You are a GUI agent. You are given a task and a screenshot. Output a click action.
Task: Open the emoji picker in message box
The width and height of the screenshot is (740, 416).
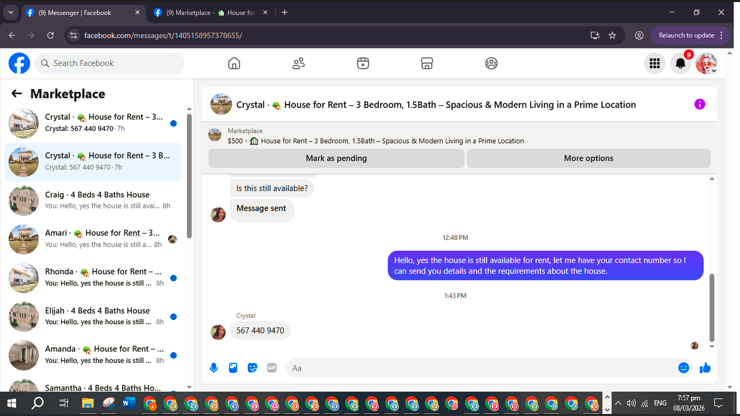pyautogui.click(x=683, y=368)
